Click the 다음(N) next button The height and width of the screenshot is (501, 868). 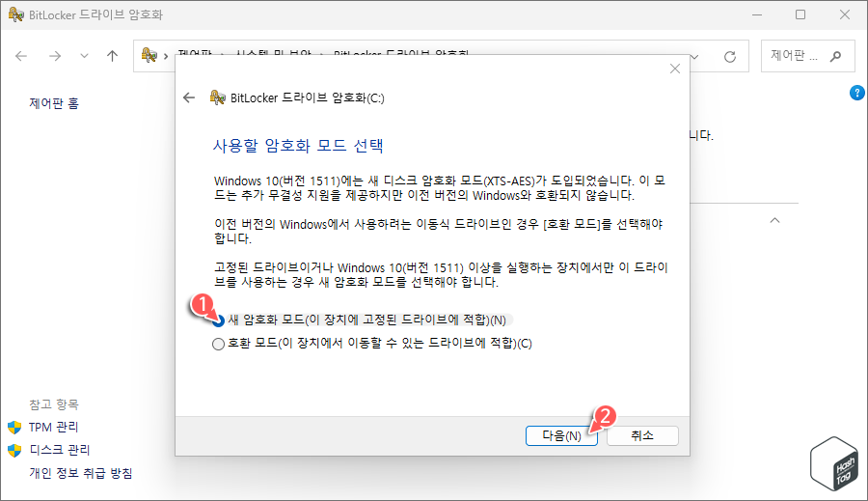561,435
